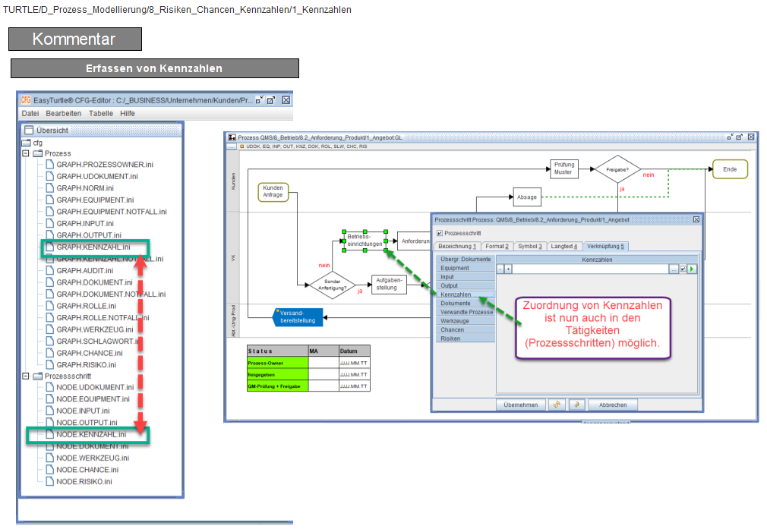Click the Prozess window diagram icon in title bar
Viewport: 767px width, 532px height.
pos(232,137)
